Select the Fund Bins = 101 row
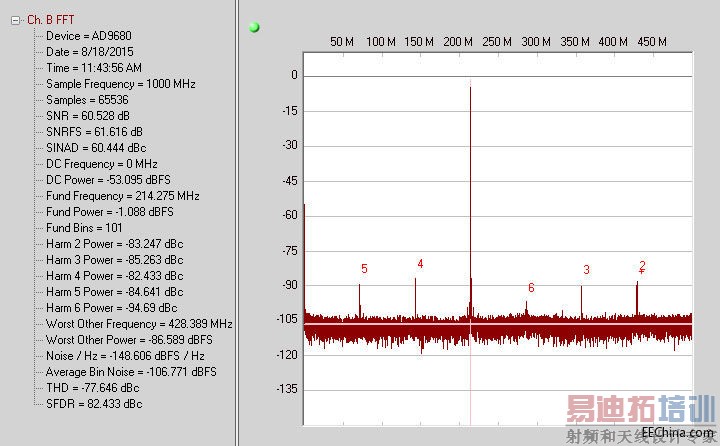720x446 pixels. click(84, 228)
